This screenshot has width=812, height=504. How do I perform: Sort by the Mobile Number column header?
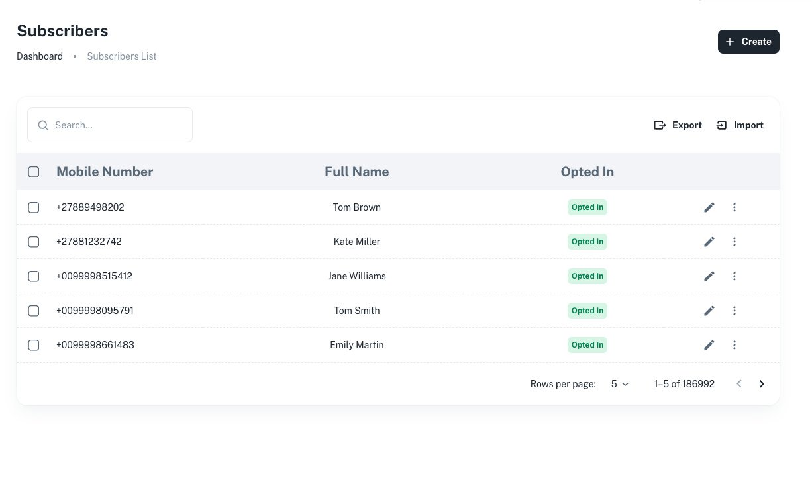click(105, 172)
